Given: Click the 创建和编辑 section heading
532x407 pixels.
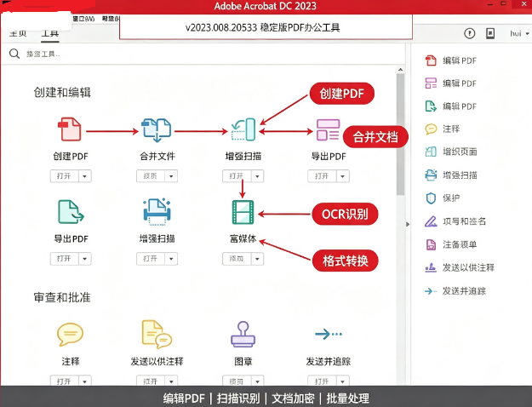Looking at the screenshot, I should (x=62, y=92).
